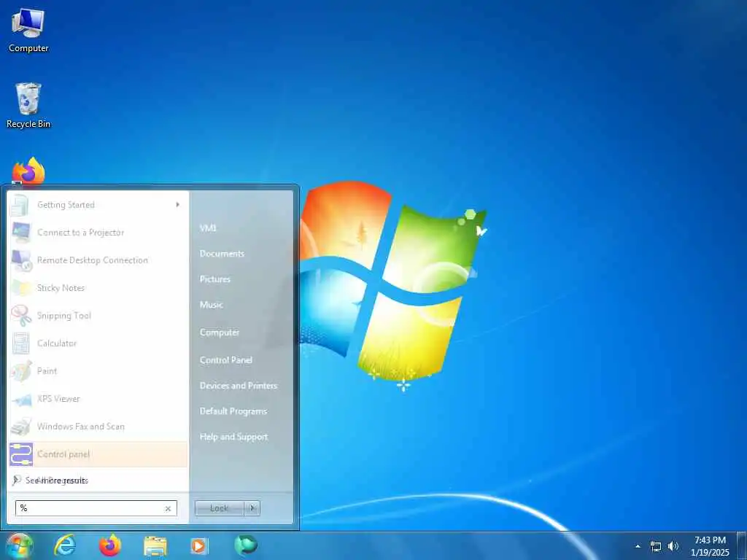Click the Calculator icon
Viewport: 747px width, 560px height.
click(x=21, y=343)
